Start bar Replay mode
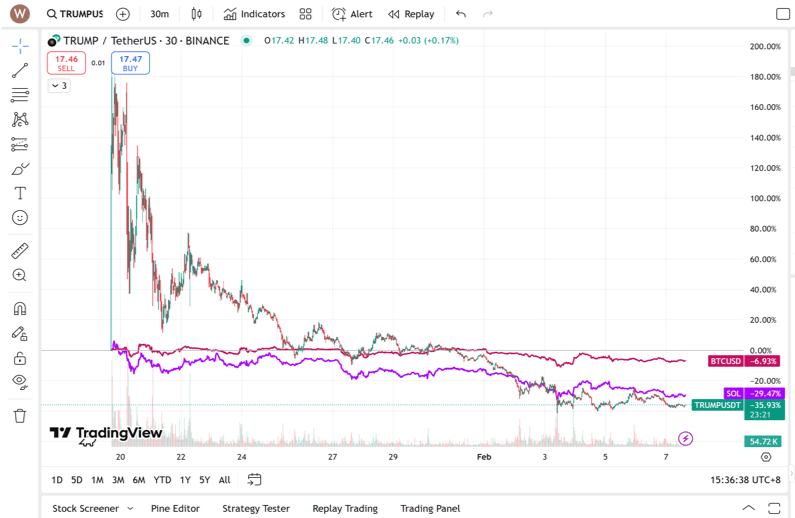 pos(411,14)
